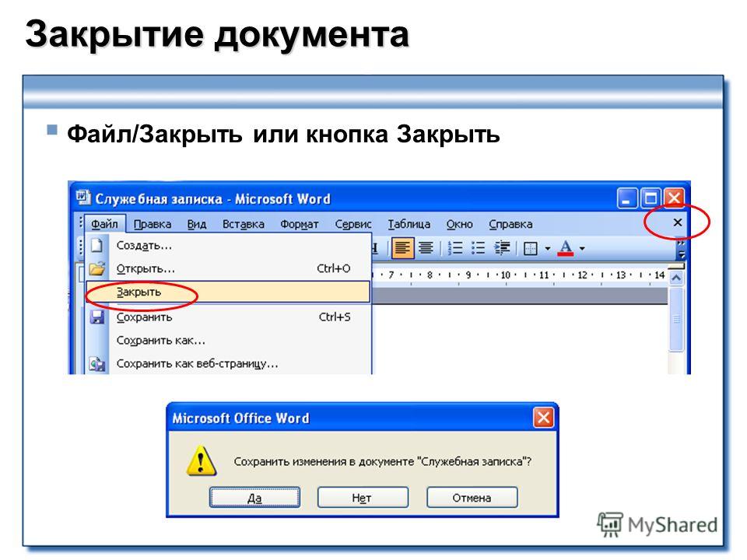
Task: Open the Правка menu
Action: tap(153, 224)
